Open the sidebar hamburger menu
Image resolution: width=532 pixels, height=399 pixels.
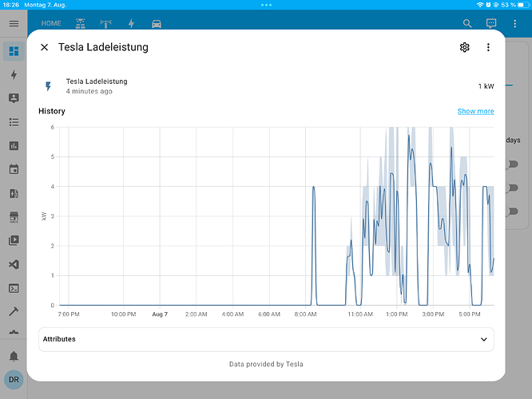coord(14,23)
